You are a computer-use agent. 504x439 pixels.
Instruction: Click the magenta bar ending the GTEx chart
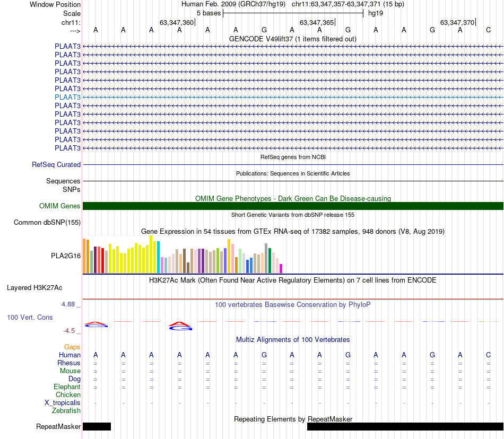tap(281, 268)
